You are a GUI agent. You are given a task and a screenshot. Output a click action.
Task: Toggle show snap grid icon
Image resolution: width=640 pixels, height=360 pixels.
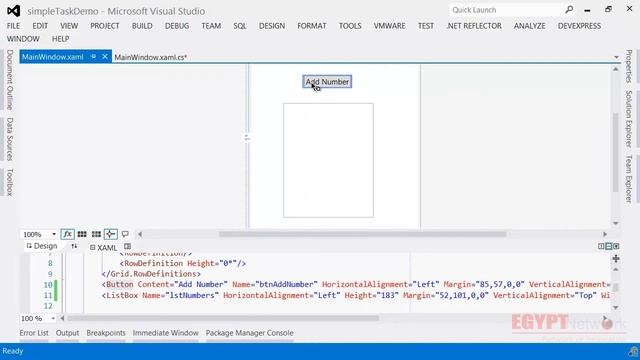[x=82, y=234]
